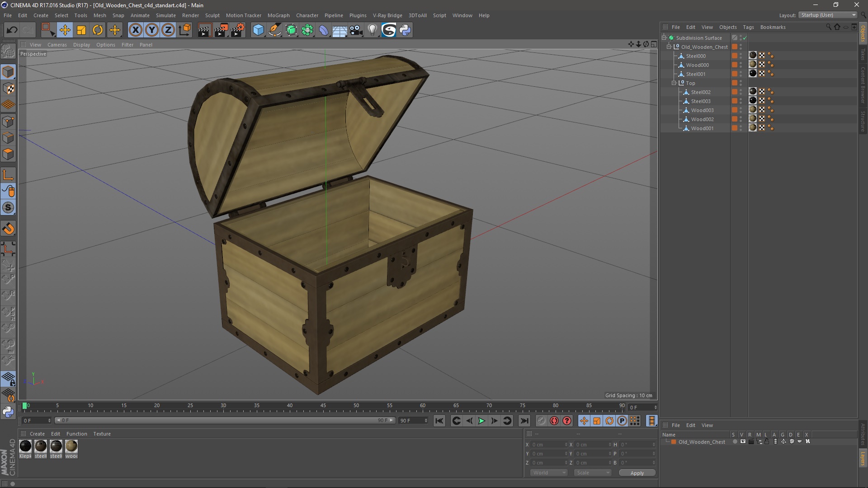Open the MoGraph Array object icon

(307, 30)
